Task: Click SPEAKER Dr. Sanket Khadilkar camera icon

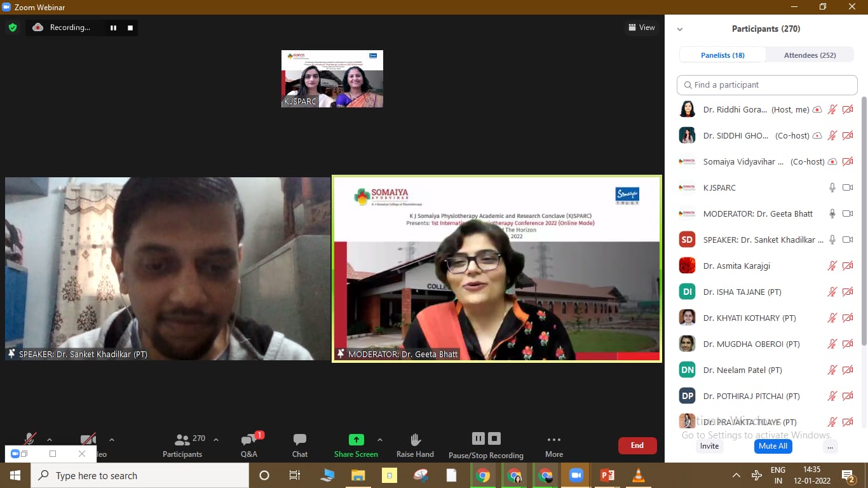Action: coord(848,240)
